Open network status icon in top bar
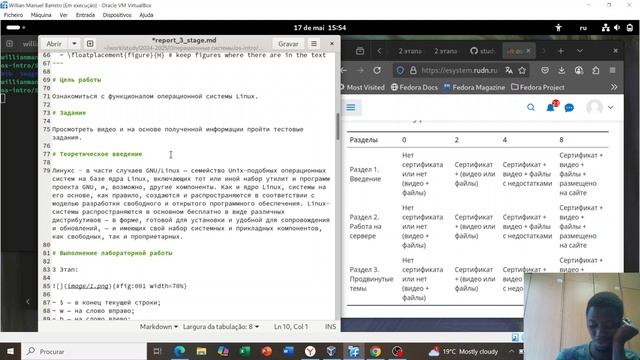 606,28
